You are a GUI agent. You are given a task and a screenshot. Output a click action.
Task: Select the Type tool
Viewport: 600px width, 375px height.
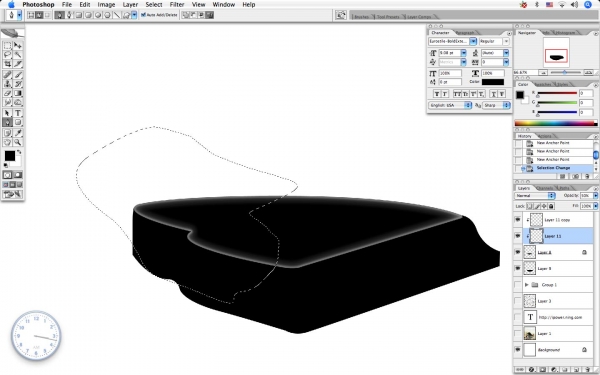click(x=18, y=113)
